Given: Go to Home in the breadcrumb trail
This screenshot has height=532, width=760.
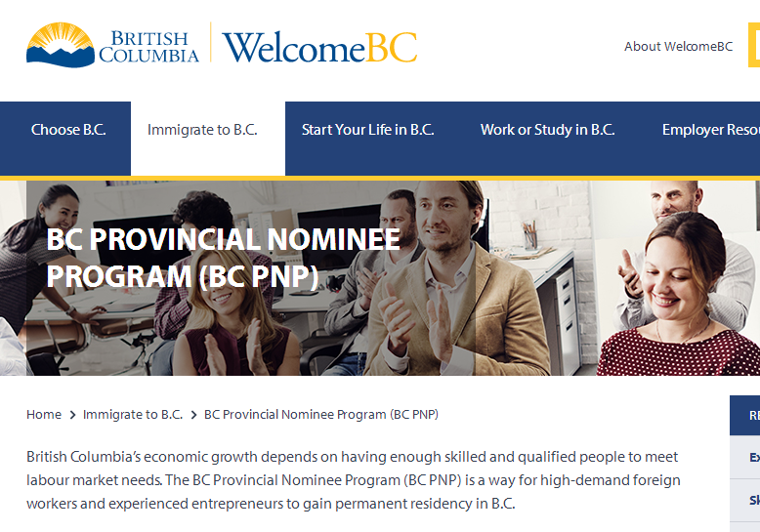Looking at the screenshot, I should point(44,415).
